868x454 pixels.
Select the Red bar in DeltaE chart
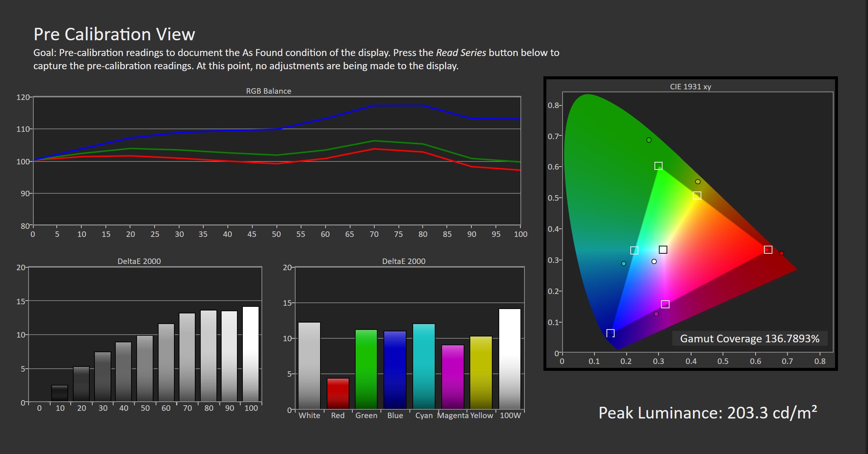[338, 394]
